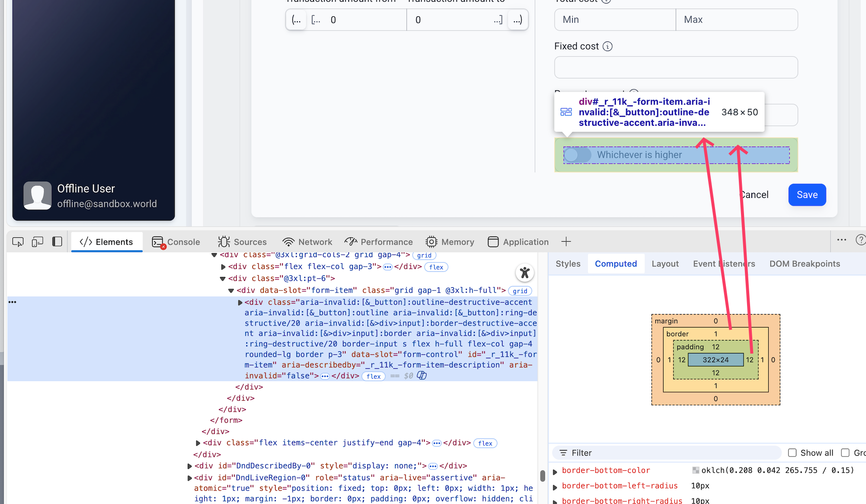Collapse the @3xl:pt-6 div node
This screenshot has height=504, width=866.
coord(223,279)
